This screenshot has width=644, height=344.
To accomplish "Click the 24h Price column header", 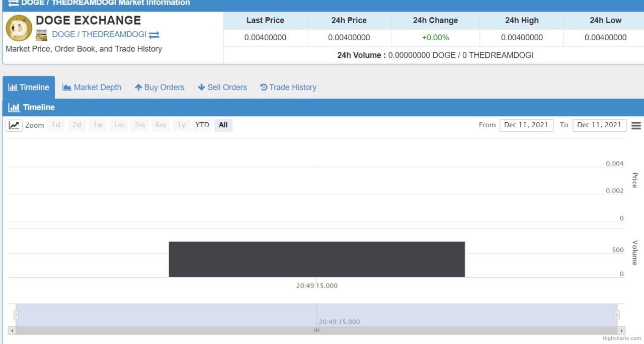I will click(349, 21).
